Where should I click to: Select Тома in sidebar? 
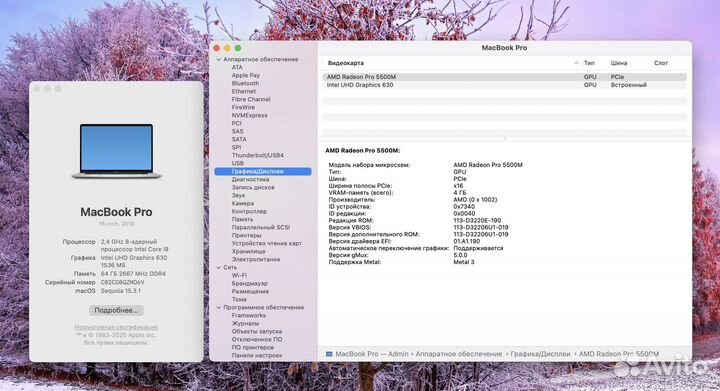(x=239, y=299)
